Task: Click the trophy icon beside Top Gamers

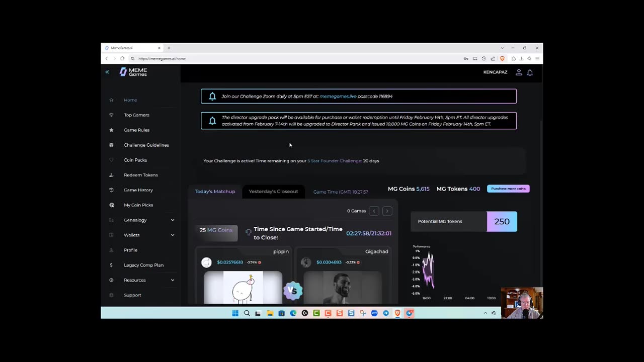Action: pyautogui.click(x=111, y=115)
